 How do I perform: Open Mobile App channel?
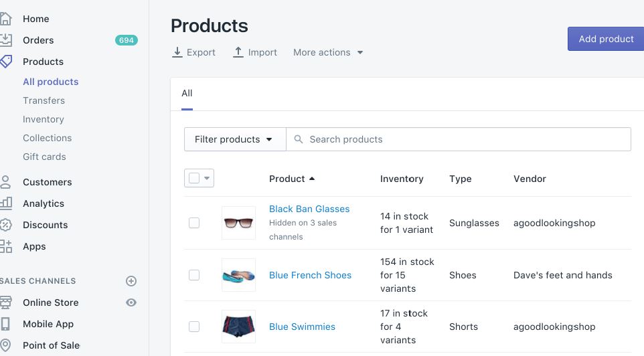[x=48, y=324]
